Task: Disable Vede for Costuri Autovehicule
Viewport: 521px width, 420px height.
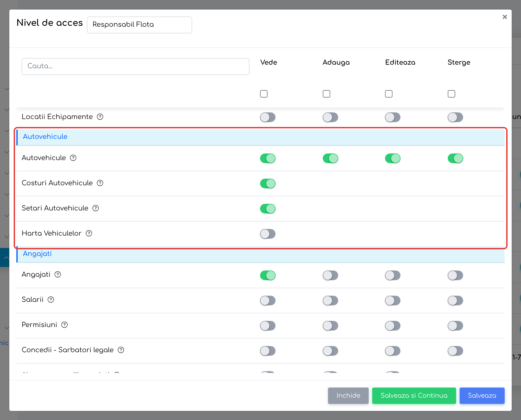Action: pos(268,184)
